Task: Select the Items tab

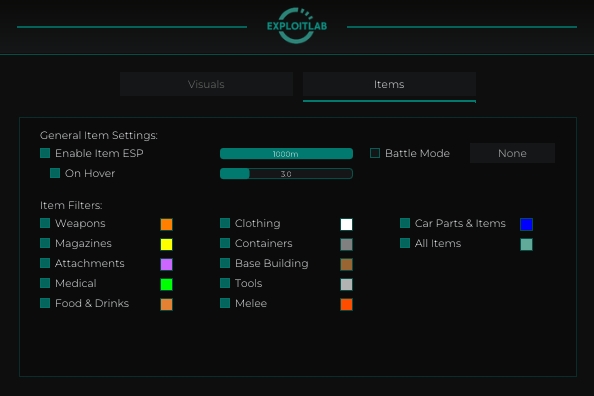Action: (x=389, y=84)
